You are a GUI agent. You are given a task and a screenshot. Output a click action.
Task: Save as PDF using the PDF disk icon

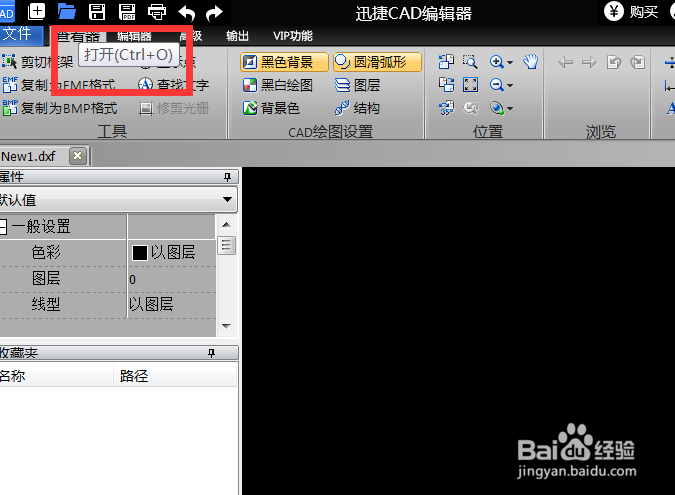[x=127, y=11]
